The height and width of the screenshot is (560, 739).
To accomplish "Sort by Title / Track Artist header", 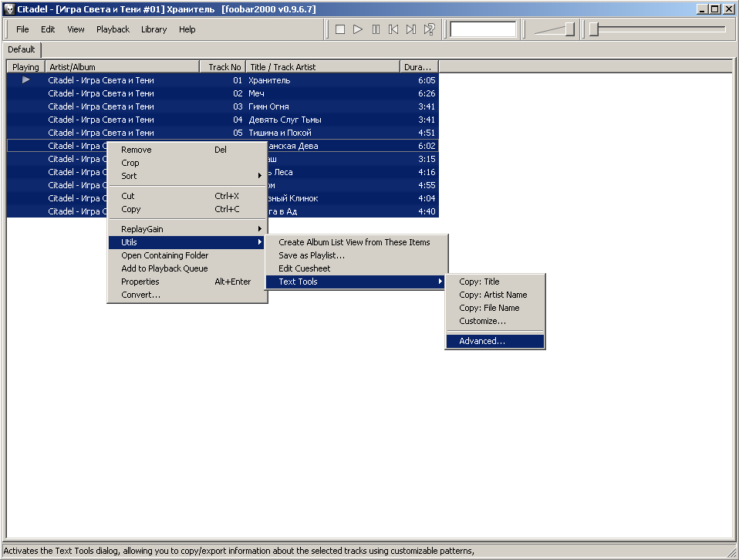I will point(323,67).
